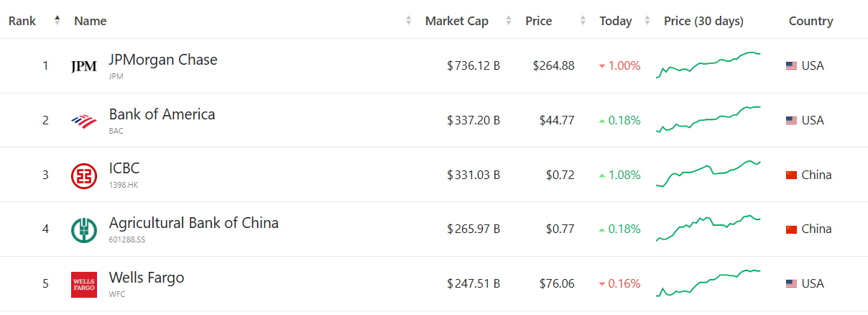This screenshot has height=315, width=868.
Task: Click the Bank of America logo
Action: (84, 121)
